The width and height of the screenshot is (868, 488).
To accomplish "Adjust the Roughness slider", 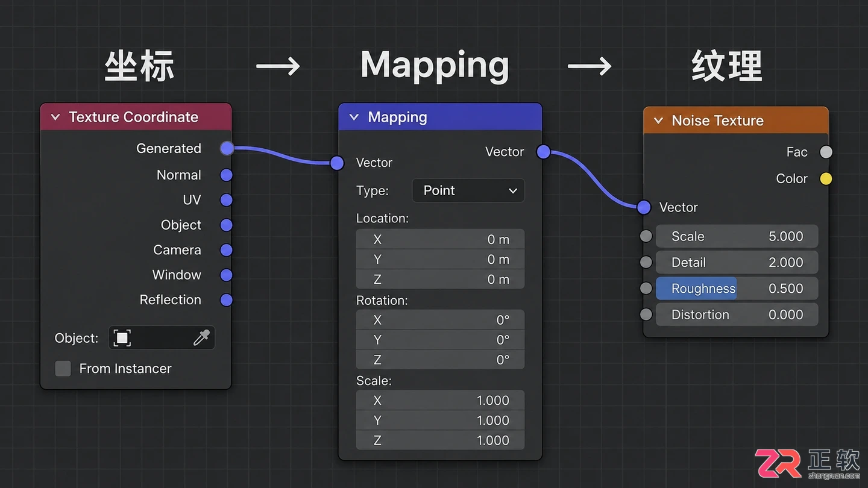I will (x=737, y=289).
